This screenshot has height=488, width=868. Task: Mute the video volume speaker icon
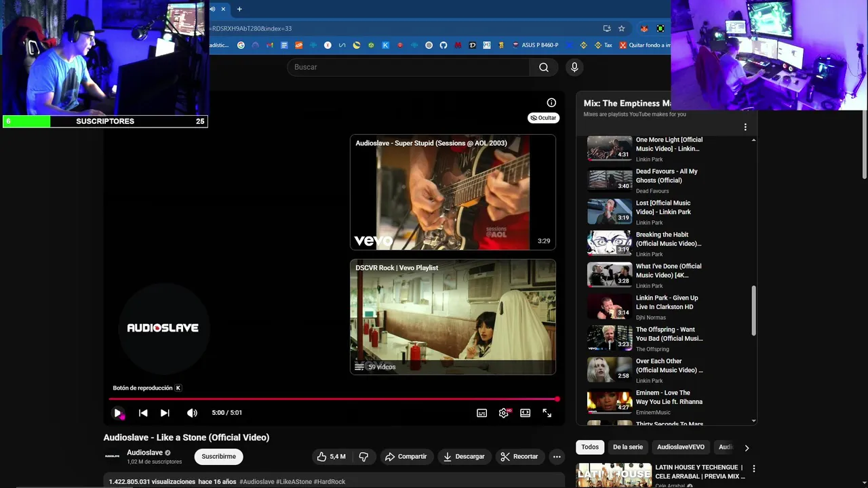pyautogui.click(x=192, y=413)
